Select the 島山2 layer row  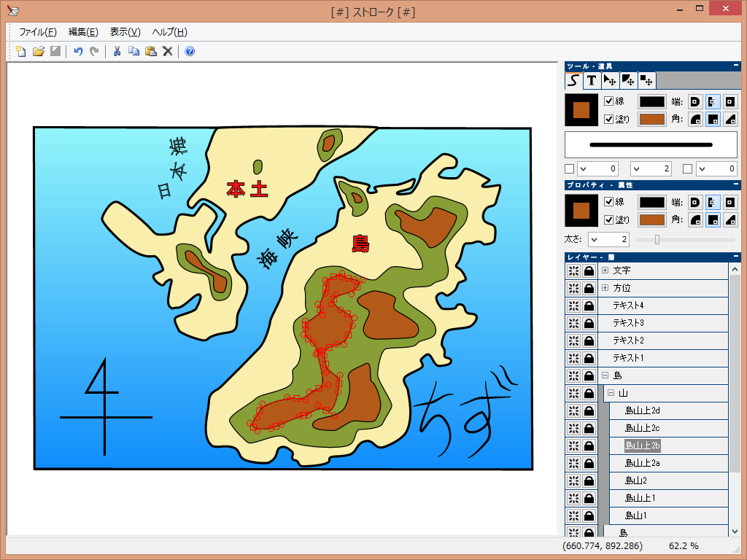tap(668, 481)
